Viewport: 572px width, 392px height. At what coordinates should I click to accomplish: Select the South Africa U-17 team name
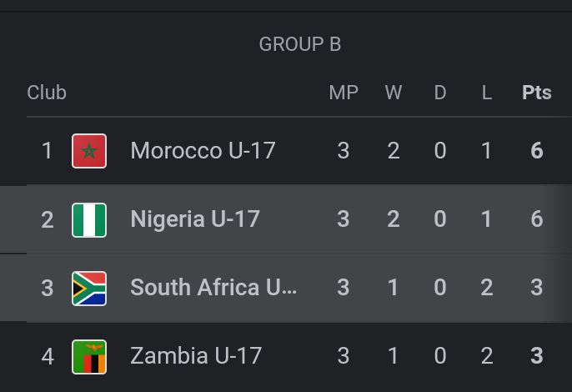tap(213, 288)
